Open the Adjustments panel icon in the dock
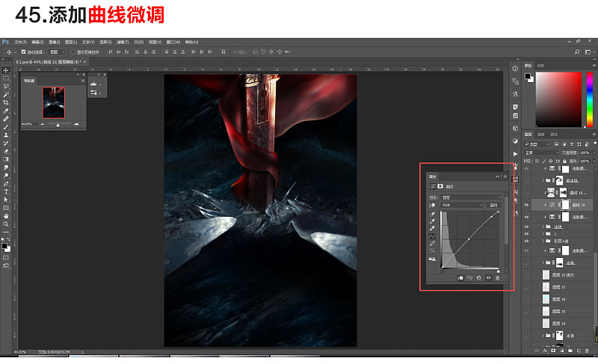 (515, 141)
